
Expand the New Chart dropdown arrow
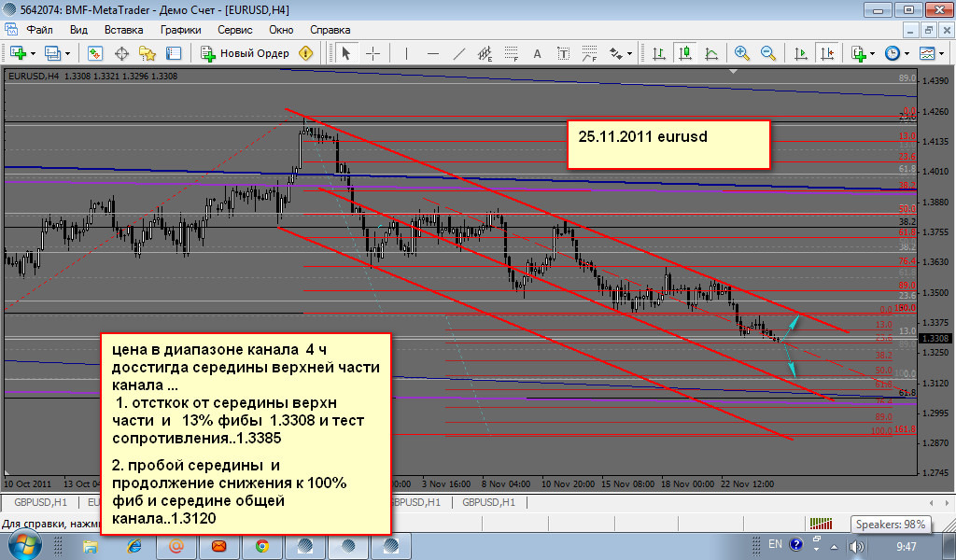click(33, 53)
